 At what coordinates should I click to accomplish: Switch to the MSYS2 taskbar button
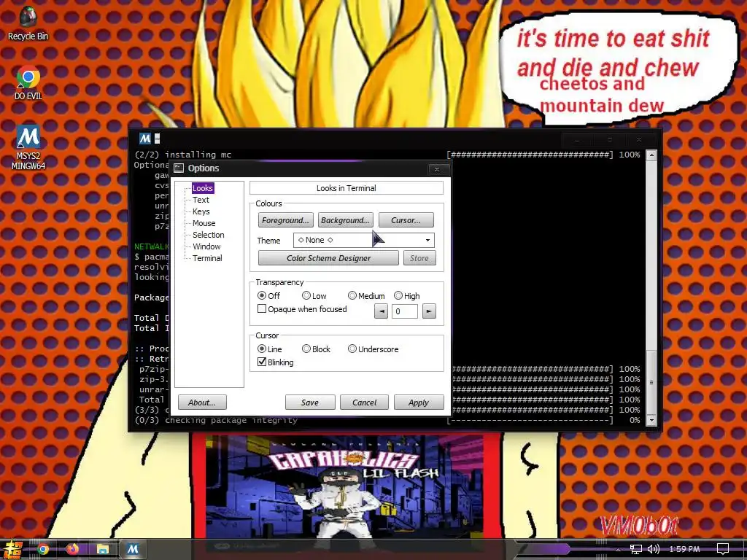click(x=133, y=550)
